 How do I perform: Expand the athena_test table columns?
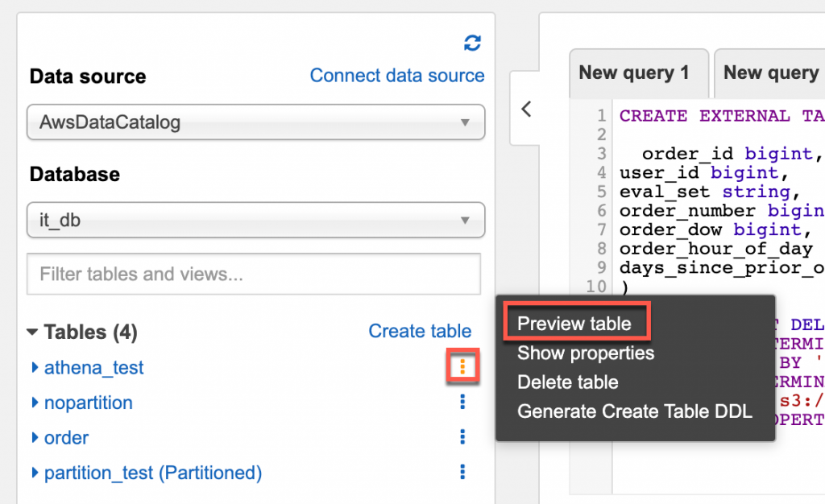tap(35, 367)
